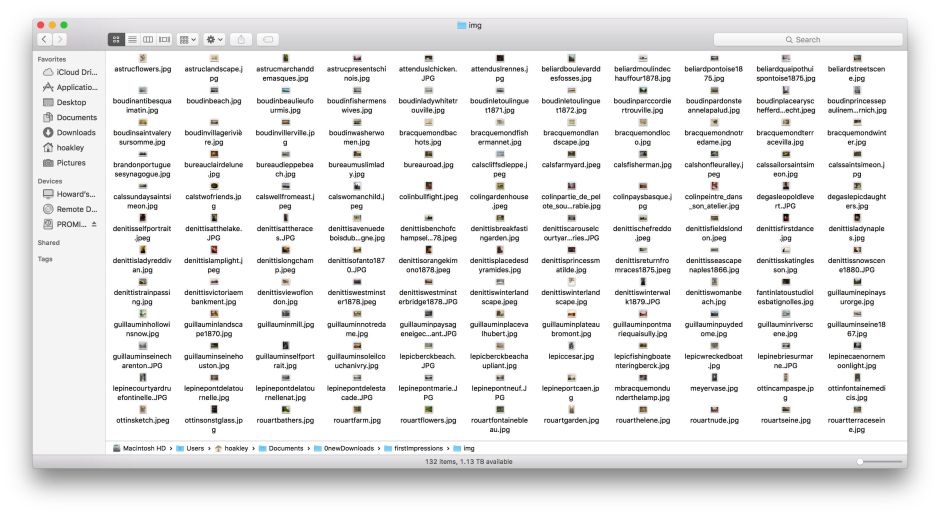Open Pictures folder in the sidebar

[70, 162]
